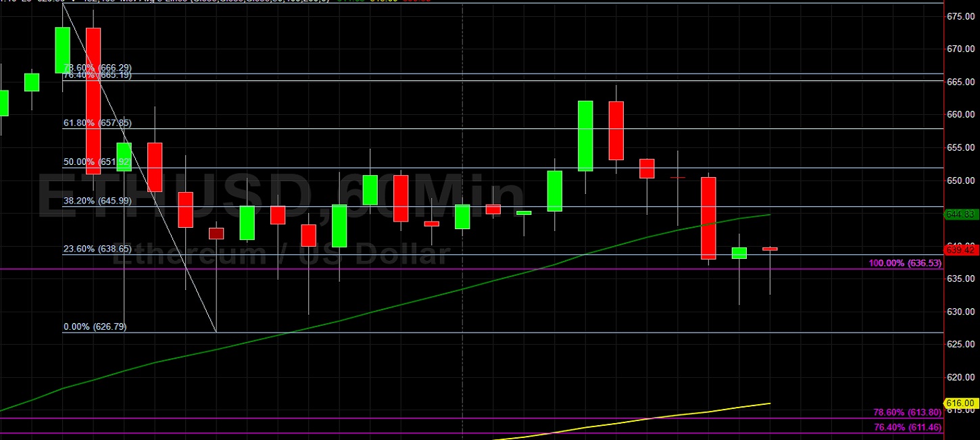Click 675.00 on the price axis
980x440 pixels.
960,16
